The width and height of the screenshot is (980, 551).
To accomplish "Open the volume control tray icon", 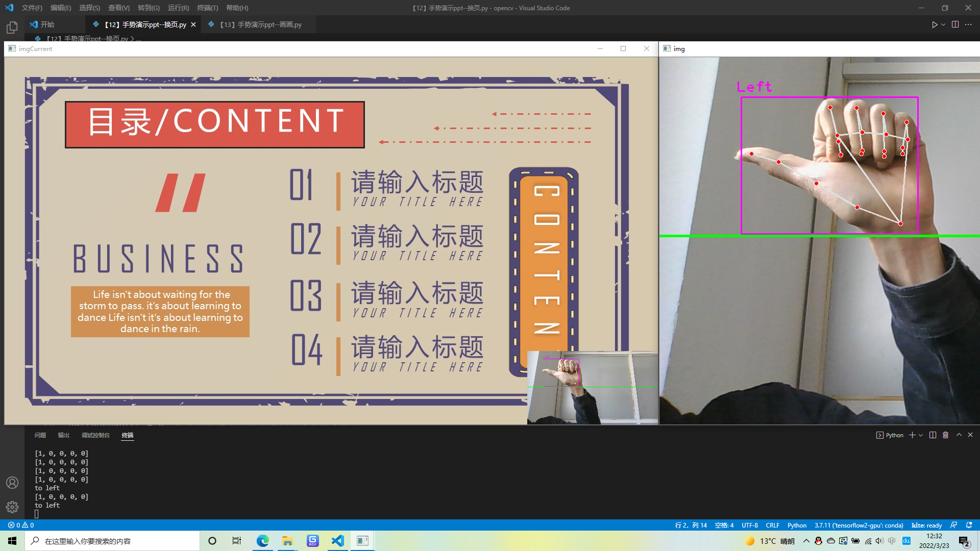I will pyautogui.click(x=879, y=541).
